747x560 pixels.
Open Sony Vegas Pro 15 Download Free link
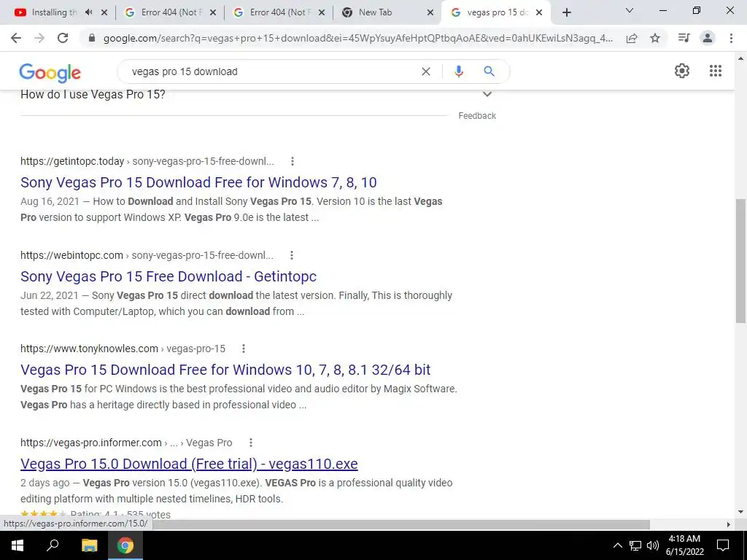(198, 182)
